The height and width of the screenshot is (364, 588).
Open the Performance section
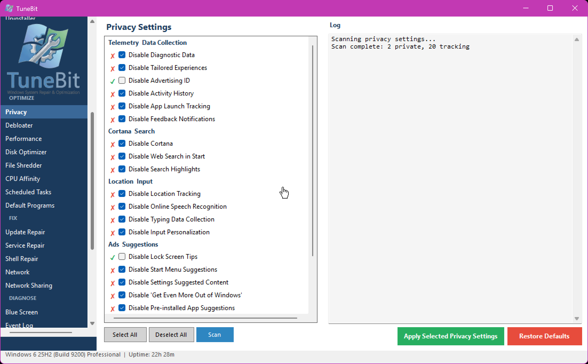44,139
